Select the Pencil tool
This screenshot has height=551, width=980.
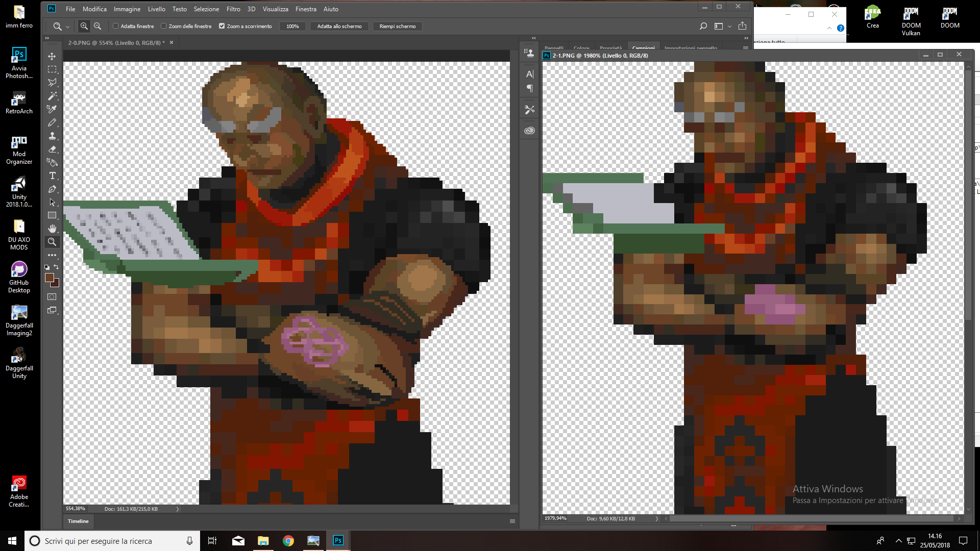tap(52, 122)
